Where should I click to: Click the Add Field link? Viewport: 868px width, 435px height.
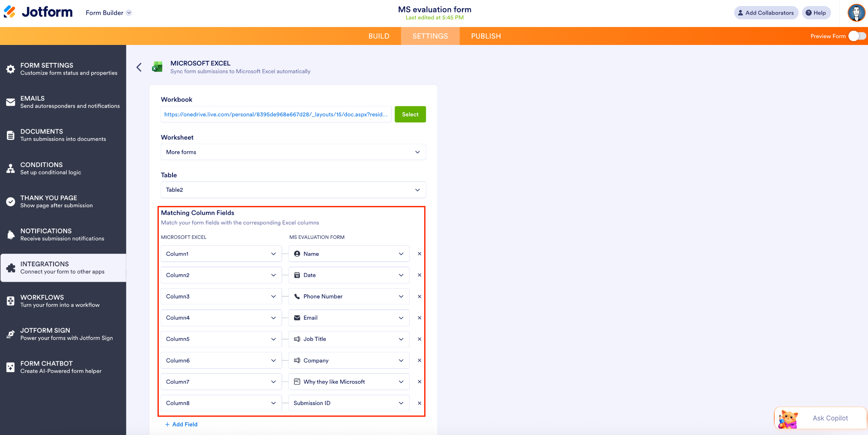[181, 424]
